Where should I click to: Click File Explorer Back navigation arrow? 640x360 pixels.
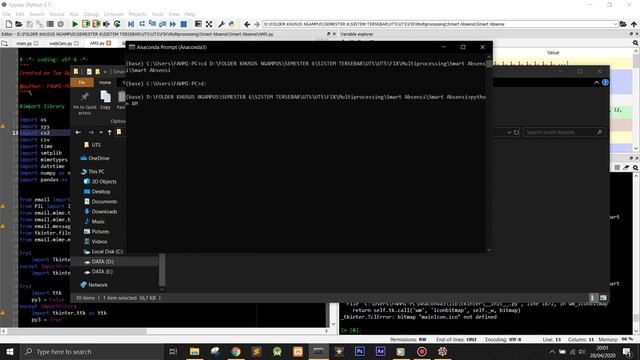tap(78, 132)
